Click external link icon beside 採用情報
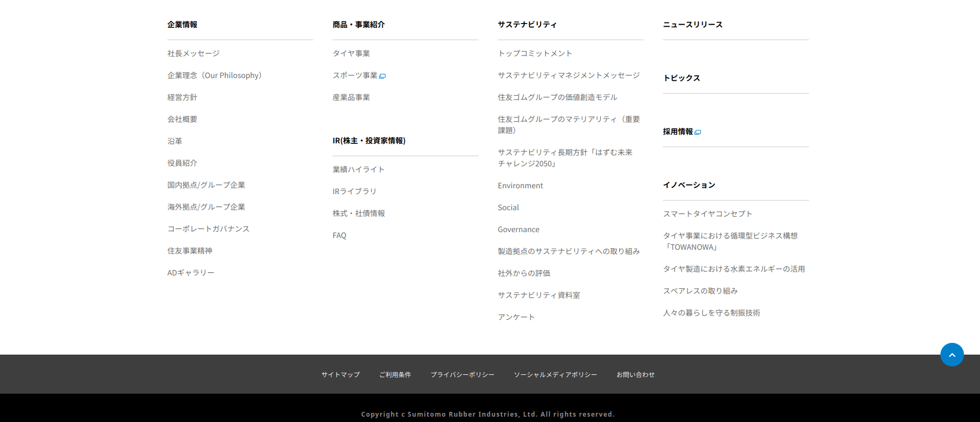980x422 pixels. pos(698,132)
